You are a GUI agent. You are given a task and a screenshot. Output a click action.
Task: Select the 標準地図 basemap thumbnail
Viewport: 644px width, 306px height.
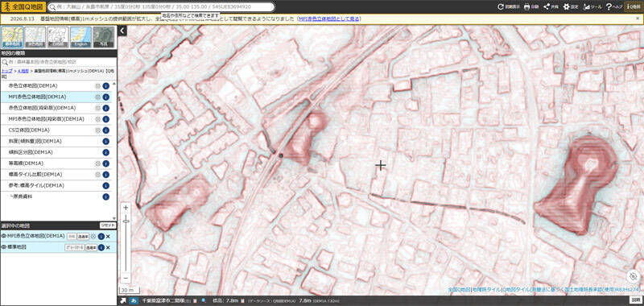[12, 37]
